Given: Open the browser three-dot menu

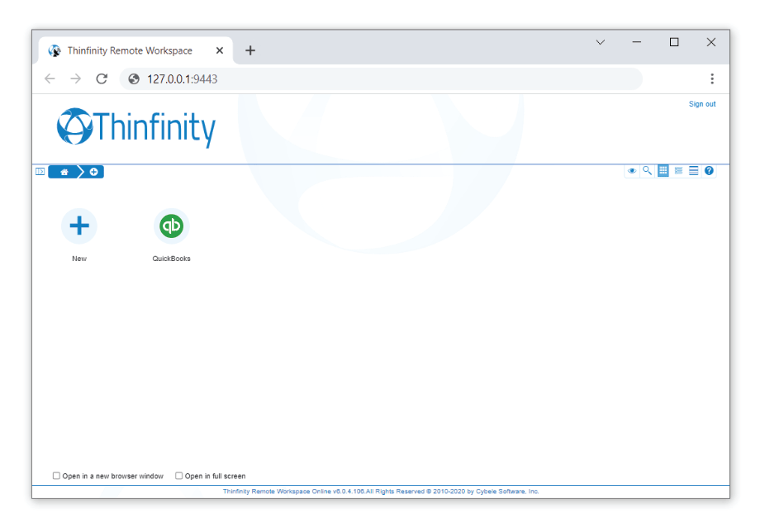Looking at the screenshot, I should click(x=712, y=79).
